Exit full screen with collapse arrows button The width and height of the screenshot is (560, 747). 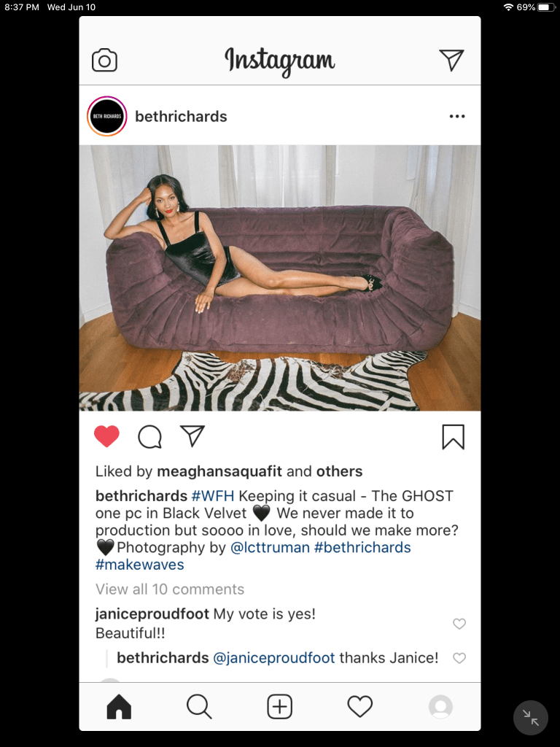coord(531,718)
